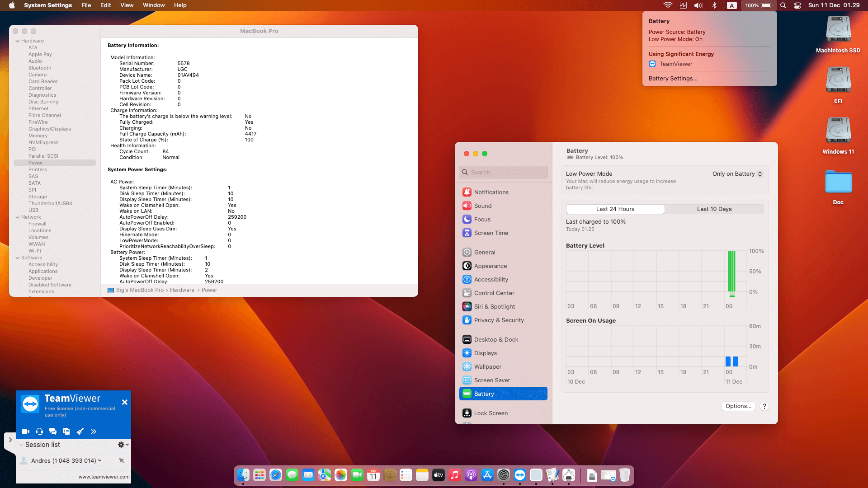Screen dimensions: 868x488
Task: Open Safari from the Dock
Action: coord(276,475)
